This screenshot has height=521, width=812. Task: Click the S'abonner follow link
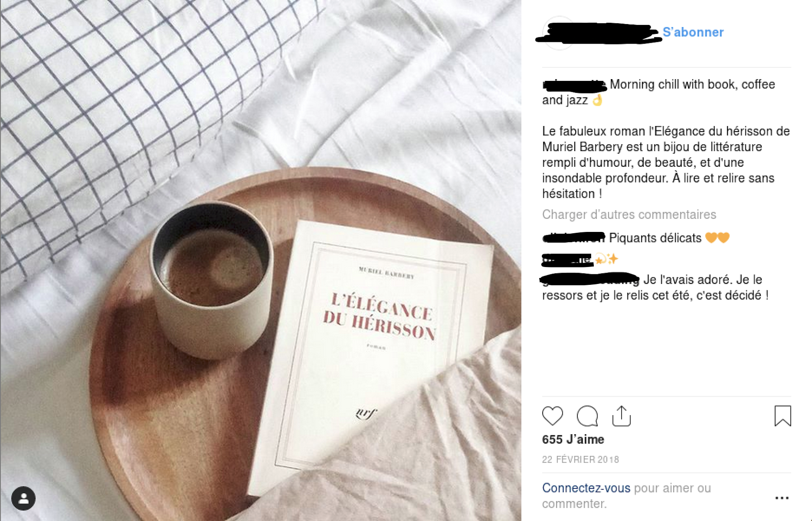693,32
